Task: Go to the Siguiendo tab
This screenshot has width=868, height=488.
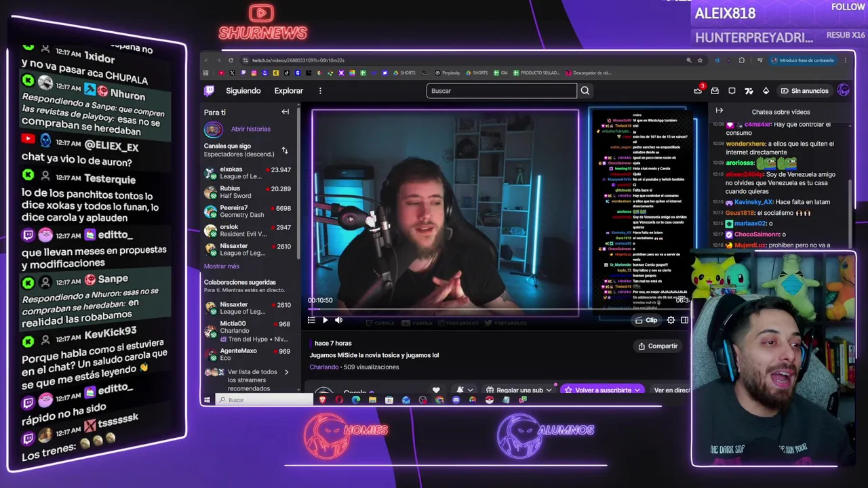Action: pyautogui.click(x=243, y=91)
